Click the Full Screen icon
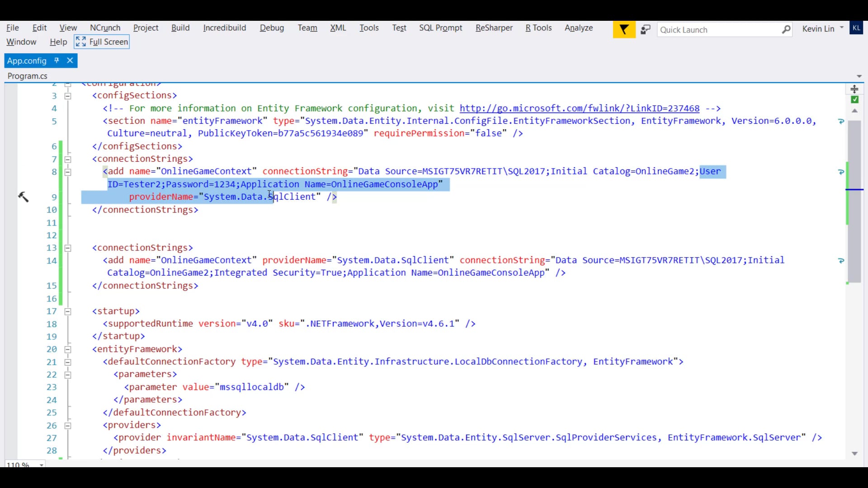 pos(81,42)
